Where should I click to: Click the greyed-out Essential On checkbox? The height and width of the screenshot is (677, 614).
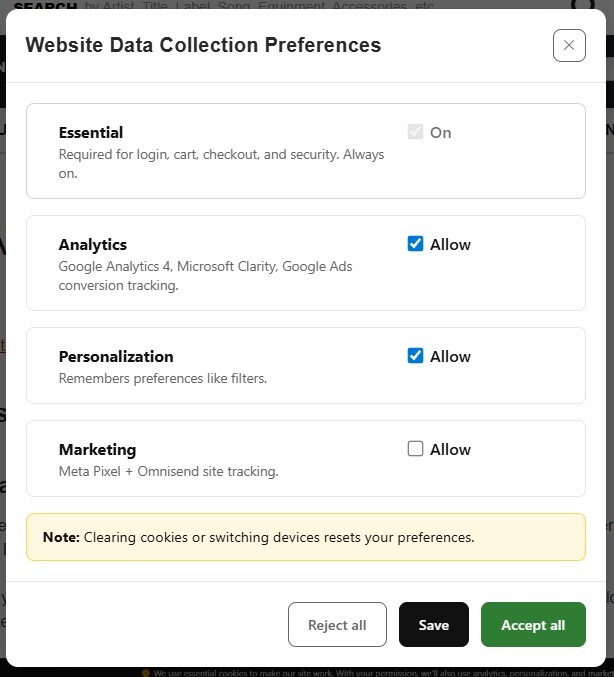pyautogui.click(x=416, y=132)
